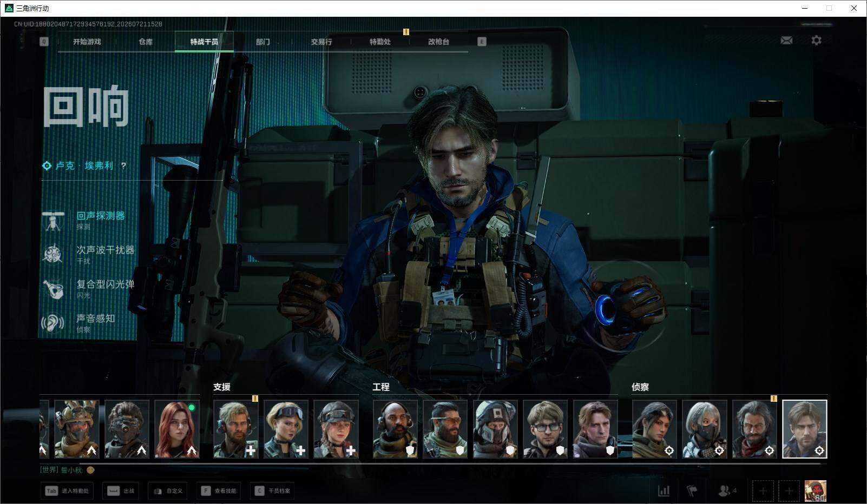Select the glasses-wearing engineer operator portrait
The height and width of the screenshot is (504, 867).
pyautogui.click(x=545, y=429)
